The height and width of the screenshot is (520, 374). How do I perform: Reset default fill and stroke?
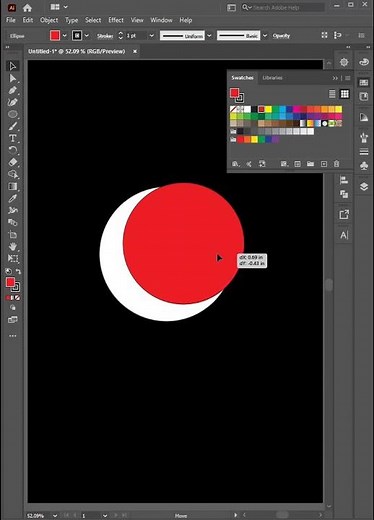coord(9,271)
